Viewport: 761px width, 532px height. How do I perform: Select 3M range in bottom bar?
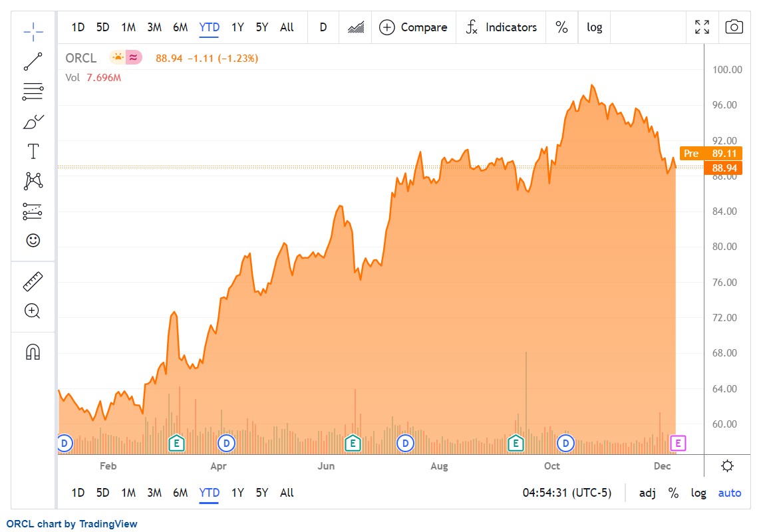[154, 493]
